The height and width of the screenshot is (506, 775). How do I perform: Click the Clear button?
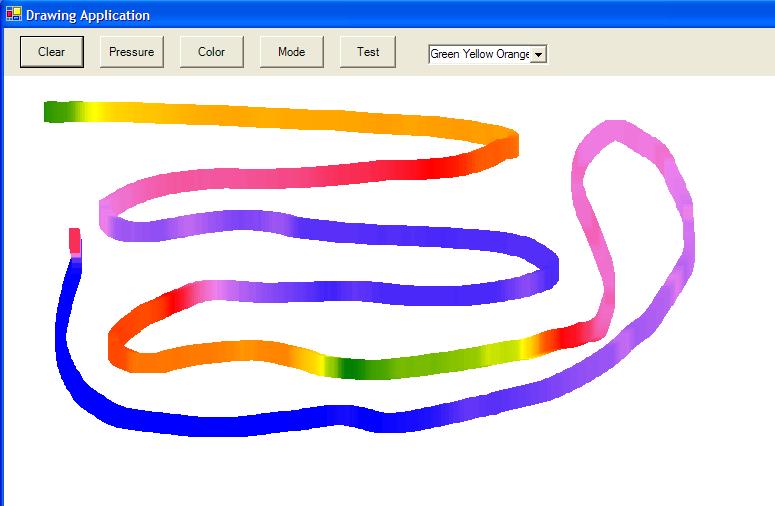click(51, 52)
